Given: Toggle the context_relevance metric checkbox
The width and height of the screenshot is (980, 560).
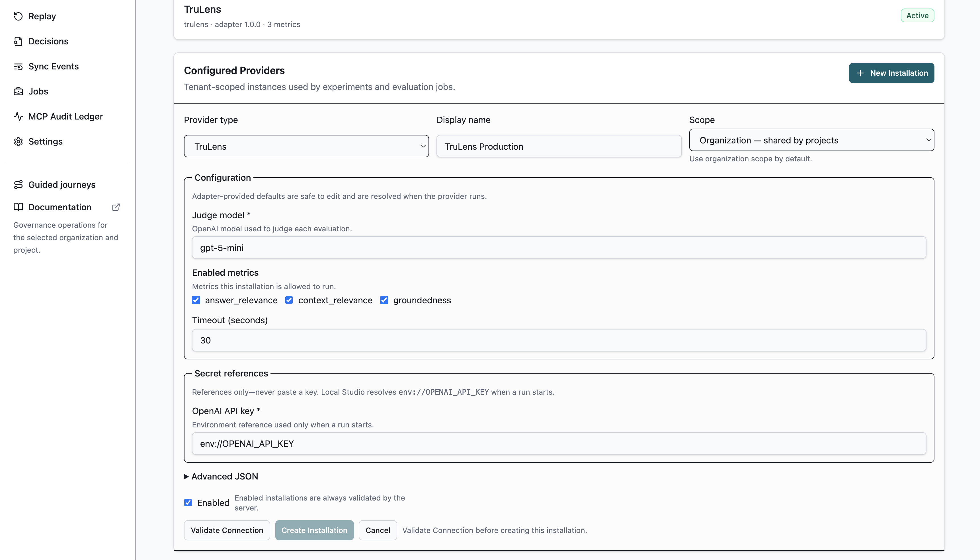Looking at the screenshot, I should pos(289,300).
